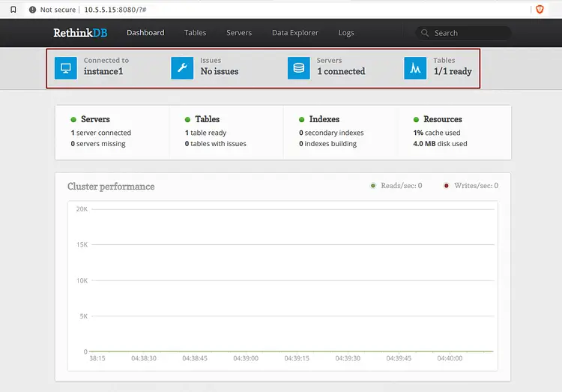Click the 'Connected to' label
562x392 pixels.
tap(106, 60)
